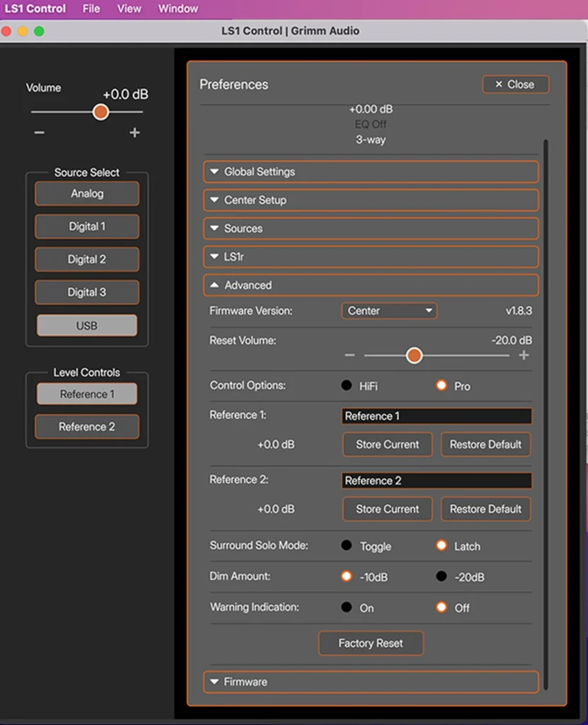Select the Digital 1 source
The height and width of the screenshot is (725, 588).
point(87,226)
